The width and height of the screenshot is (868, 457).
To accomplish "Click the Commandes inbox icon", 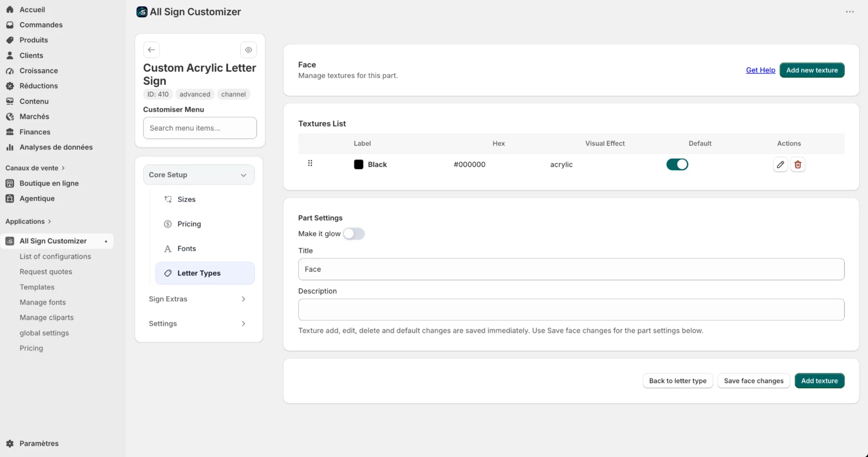I will (x=10, y=25).
